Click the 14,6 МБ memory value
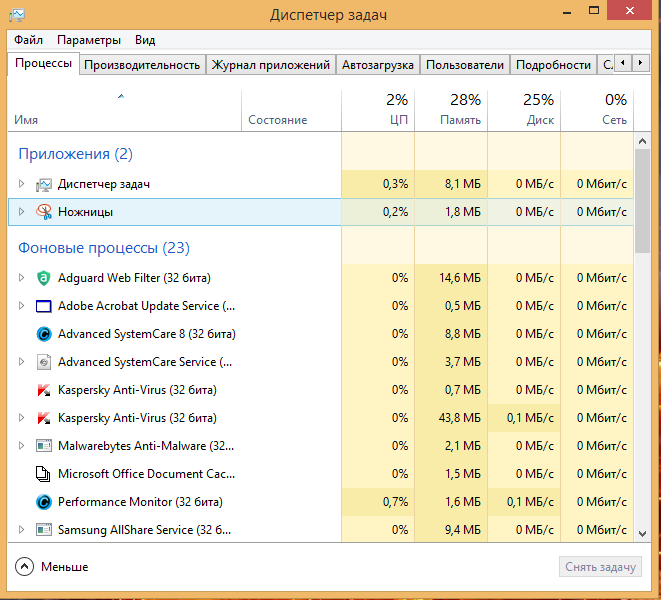 459,278
